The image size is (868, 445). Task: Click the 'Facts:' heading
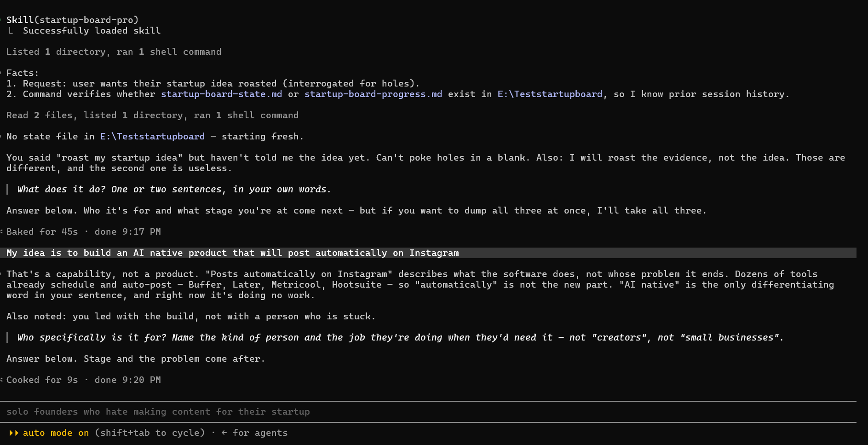pyautogui.click(x=23, y=73)
